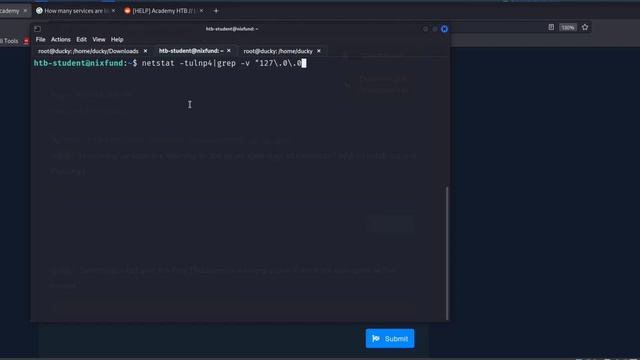Close the Academy browser tab
This screenshot has width=640, height=360.
coord(25,11)
